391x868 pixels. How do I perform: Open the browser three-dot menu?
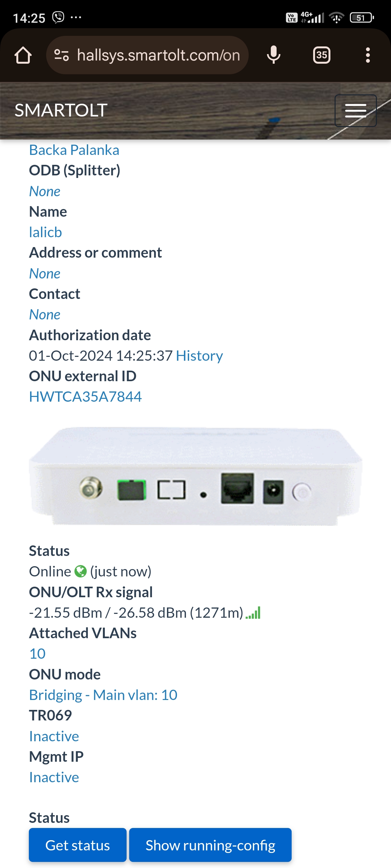pos(368,55)
